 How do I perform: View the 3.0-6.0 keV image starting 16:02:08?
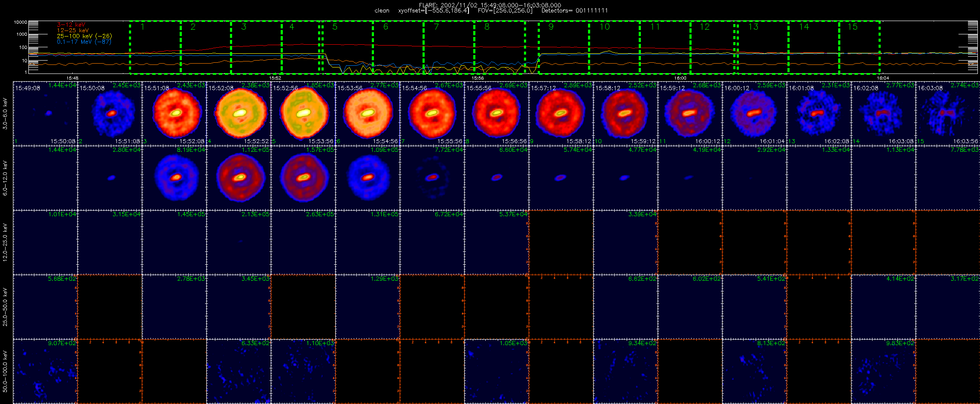click(x=883, y=113)
